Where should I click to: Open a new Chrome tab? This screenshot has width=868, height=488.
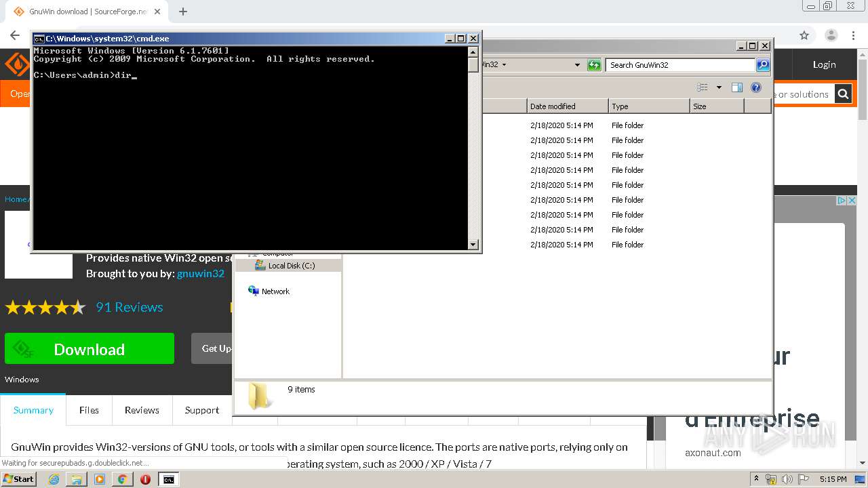coord(182,12)
